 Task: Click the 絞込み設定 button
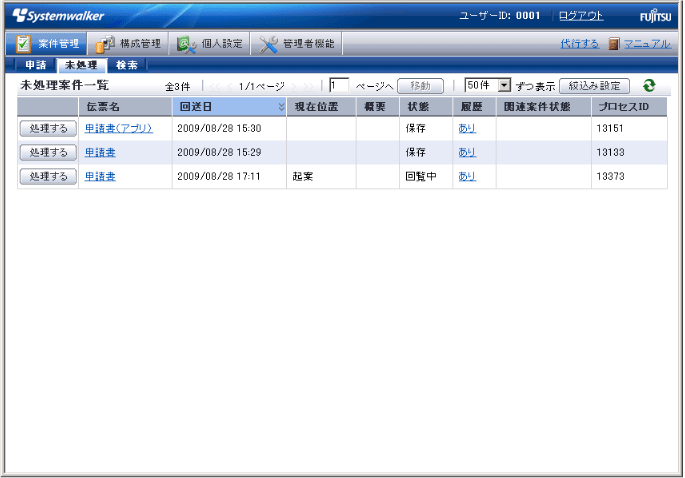594,86
